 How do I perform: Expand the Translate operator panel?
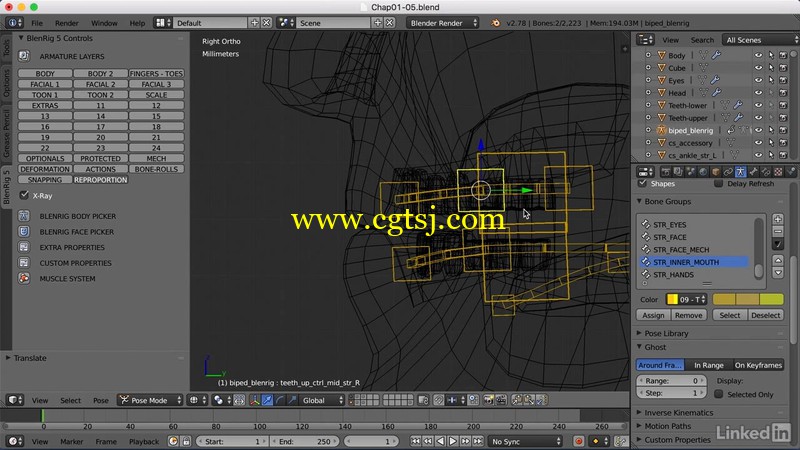(8, 358)
